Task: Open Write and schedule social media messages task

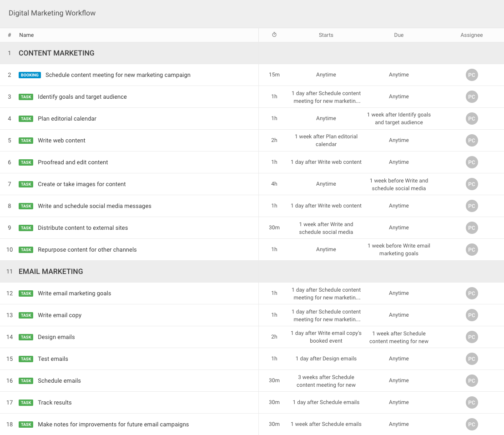Action: point(95,206)
